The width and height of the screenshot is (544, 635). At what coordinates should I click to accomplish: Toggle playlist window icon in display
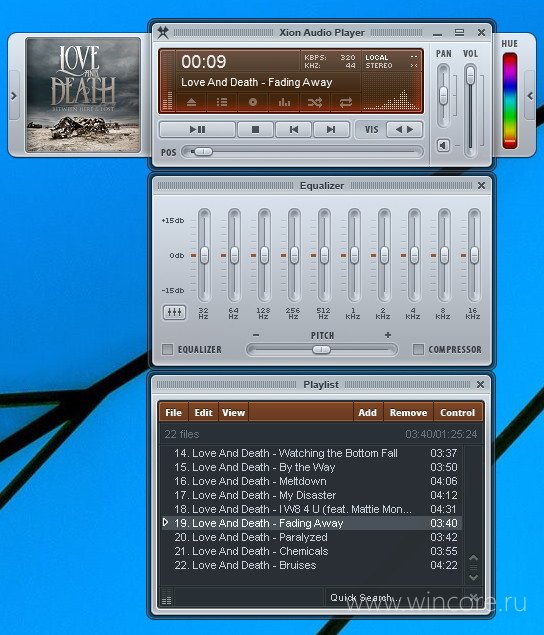click(222, 102)
